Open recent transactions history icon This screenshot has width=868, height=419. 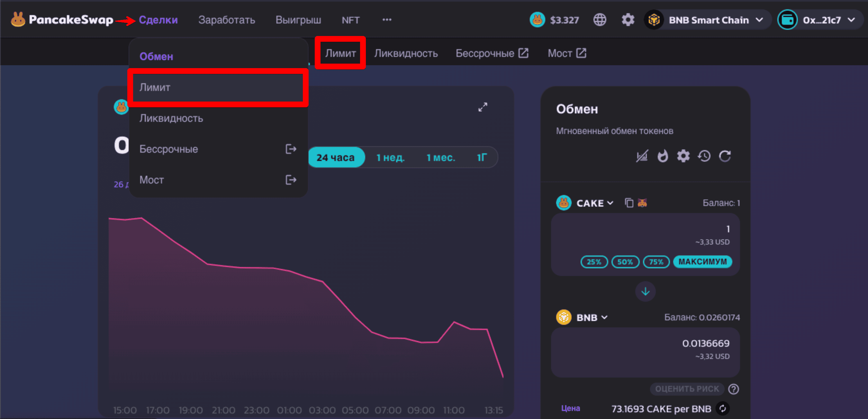[x=704, y=156]
